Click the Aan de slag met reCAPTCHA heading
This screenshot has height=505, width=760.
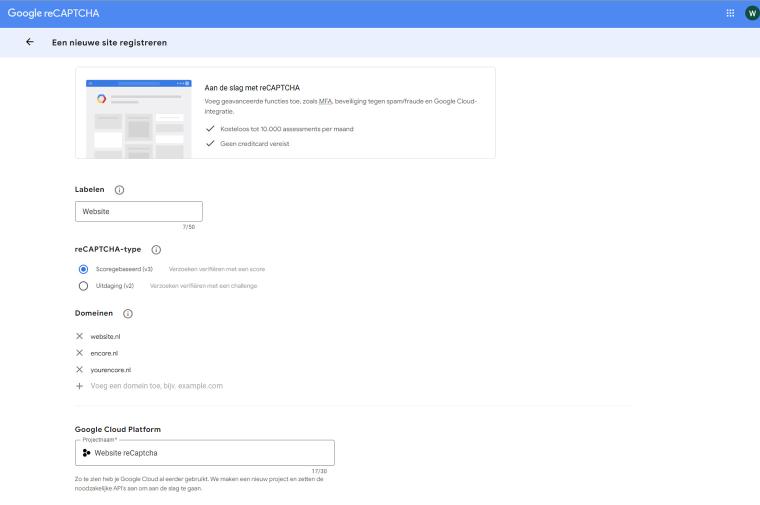252,88
